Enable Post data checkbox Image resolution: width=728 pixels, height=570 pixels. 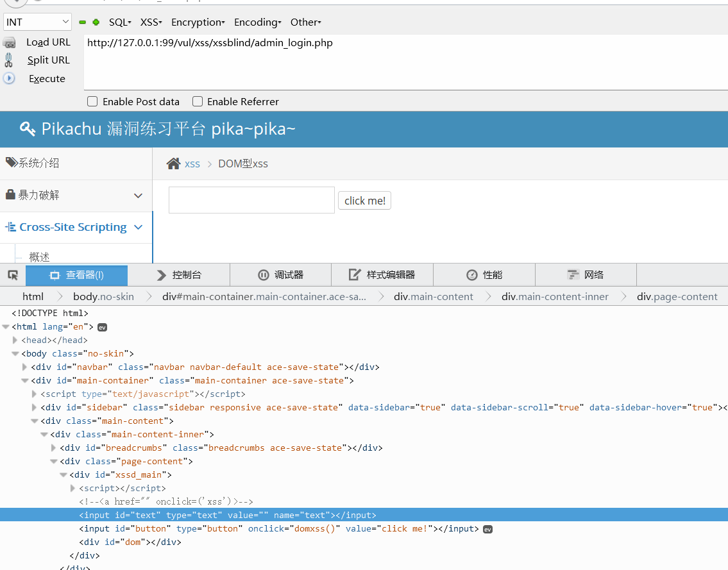pyautogui.click(x=92, y=102)
